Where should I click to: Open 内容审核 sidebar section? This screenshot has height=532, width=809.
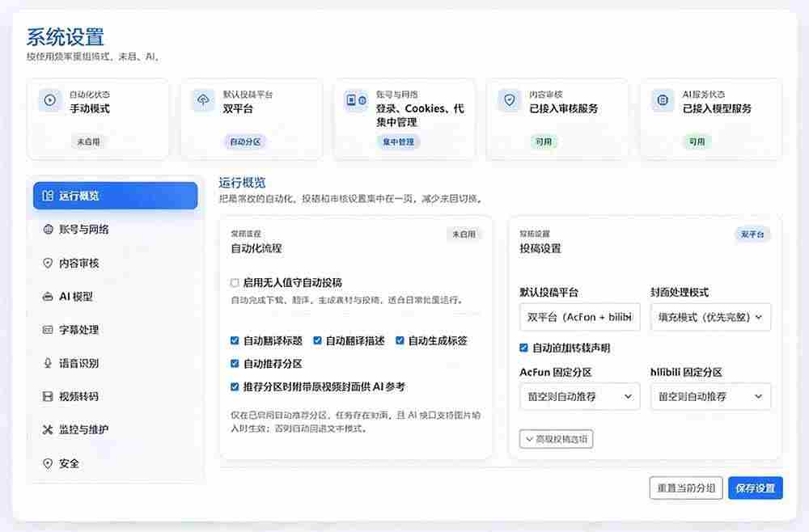coord(115,263)
